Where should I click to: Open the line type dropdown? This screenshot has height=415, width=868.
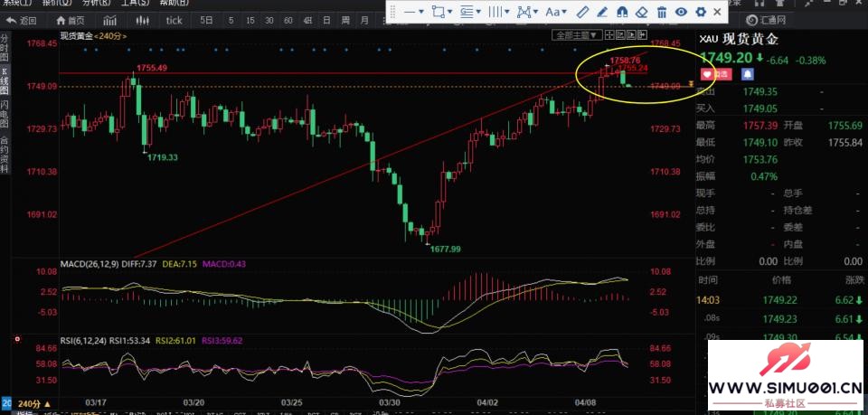click(414, 12)
